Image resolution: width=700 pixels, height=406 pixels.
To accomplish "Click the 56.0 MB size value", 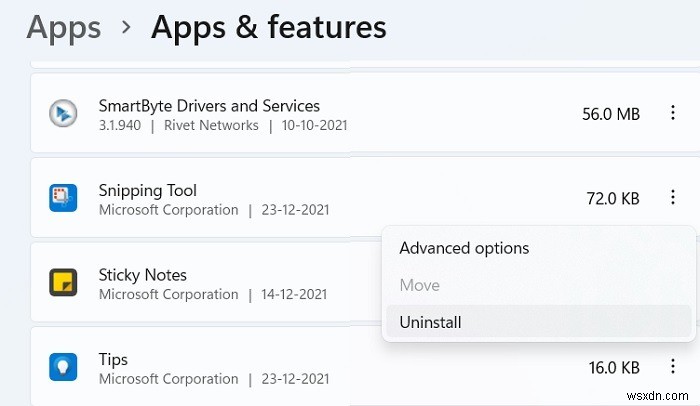I will (x=611, y=114).
